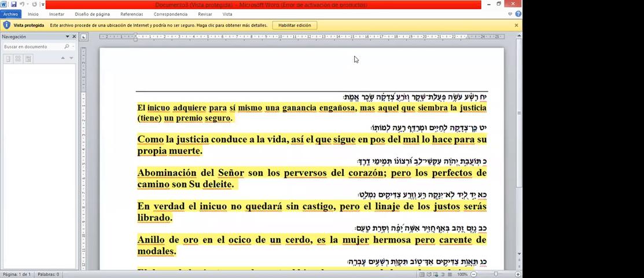Click the zoom slider handle
Image resolution: width=644 pixels, height=278 pixels.
496,274
